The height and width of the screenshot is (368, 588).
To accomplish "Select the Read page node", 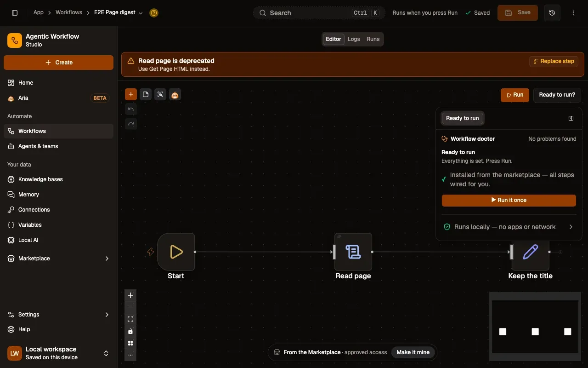I will click(x=353, y=252).
